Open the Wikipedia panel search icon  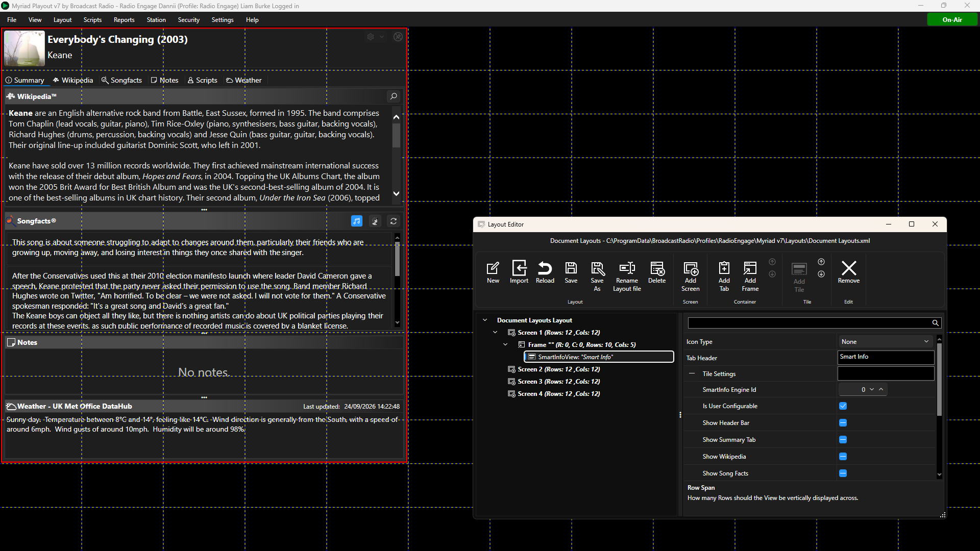tap(394, 96)
